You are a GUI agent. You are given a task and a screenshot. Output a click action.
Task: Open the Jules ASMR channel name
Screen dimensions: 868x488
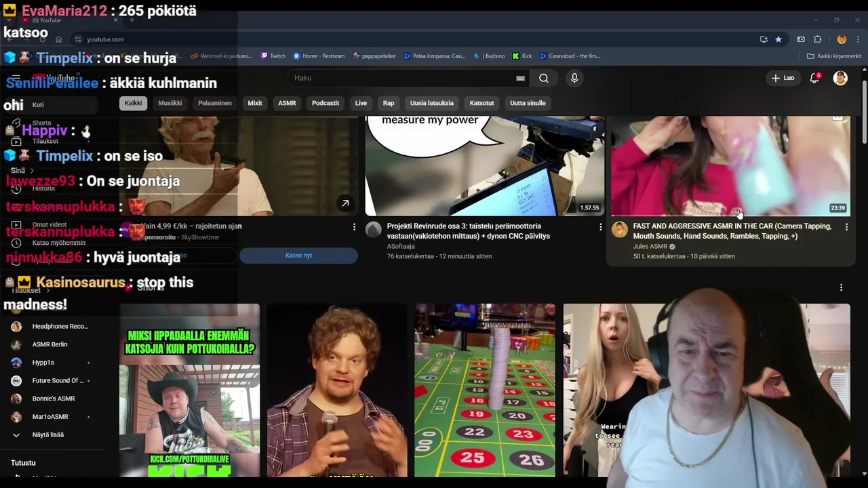[650, 247]
